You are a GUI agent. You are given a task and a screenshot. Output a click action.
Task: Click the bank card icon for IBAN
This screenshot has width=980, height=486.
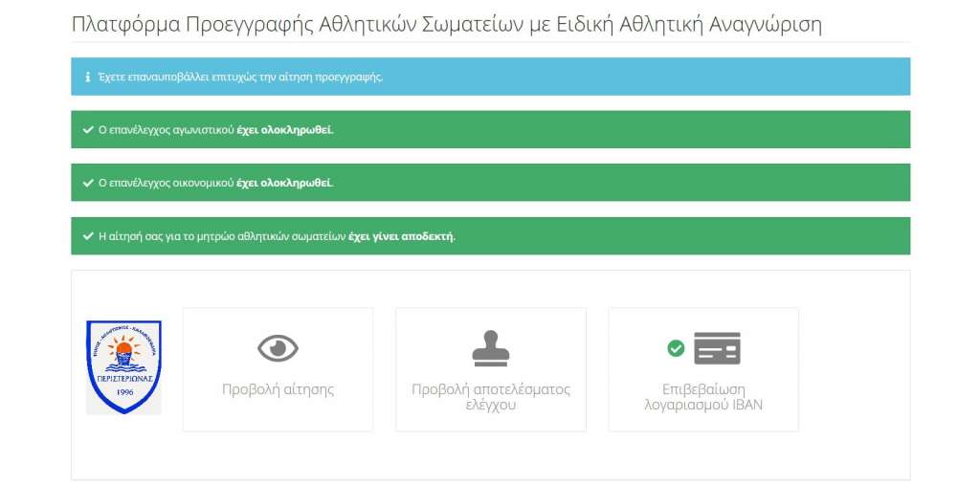tap(717, 348)
